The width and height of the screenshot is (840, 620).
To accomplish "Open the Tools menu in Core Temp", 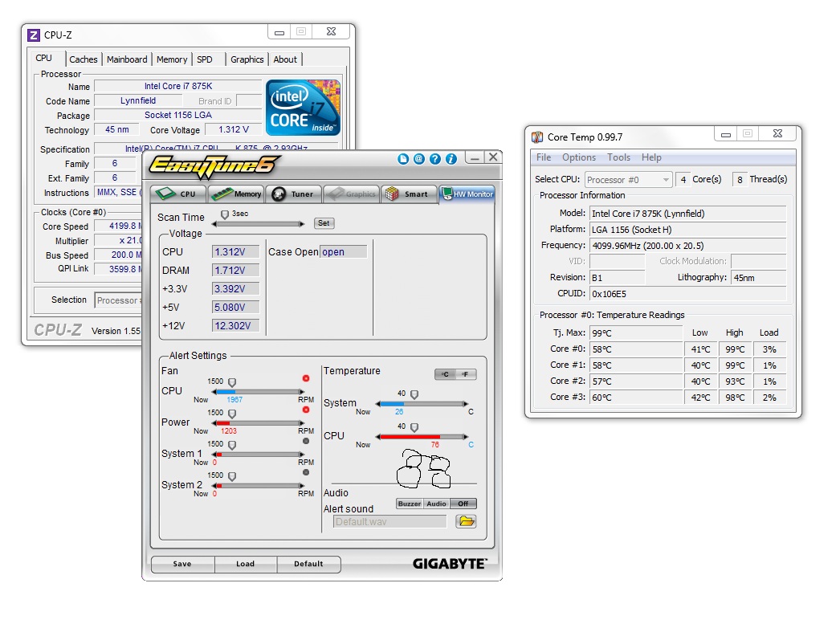I will pyautogui.click(x=618, y=157).
